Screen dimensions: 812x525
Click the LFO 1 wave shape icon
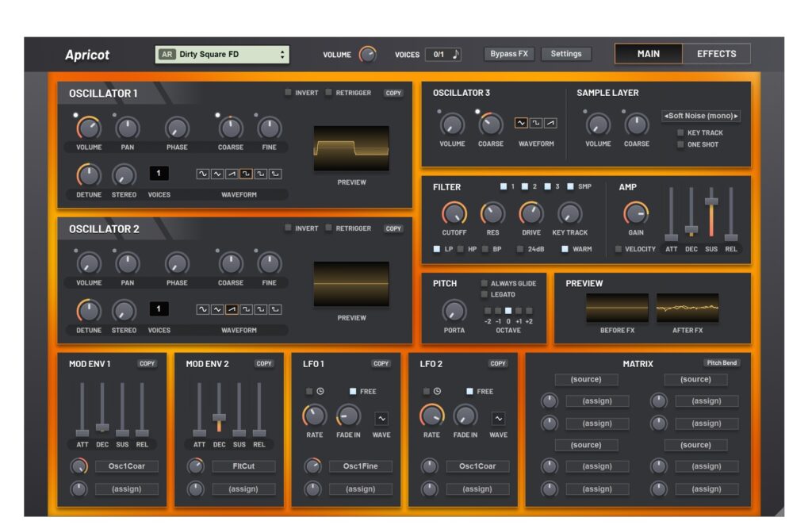381,418
